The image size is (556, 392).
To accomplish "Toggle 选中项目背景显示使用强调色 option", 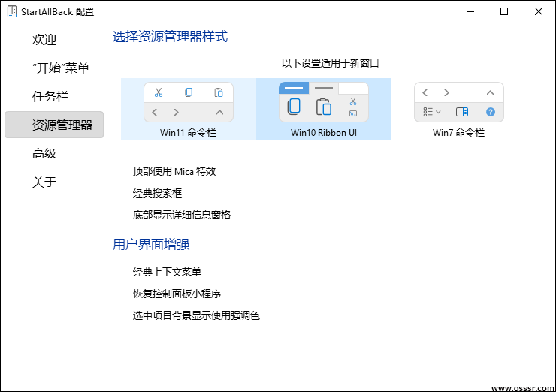I will point(196,315).
